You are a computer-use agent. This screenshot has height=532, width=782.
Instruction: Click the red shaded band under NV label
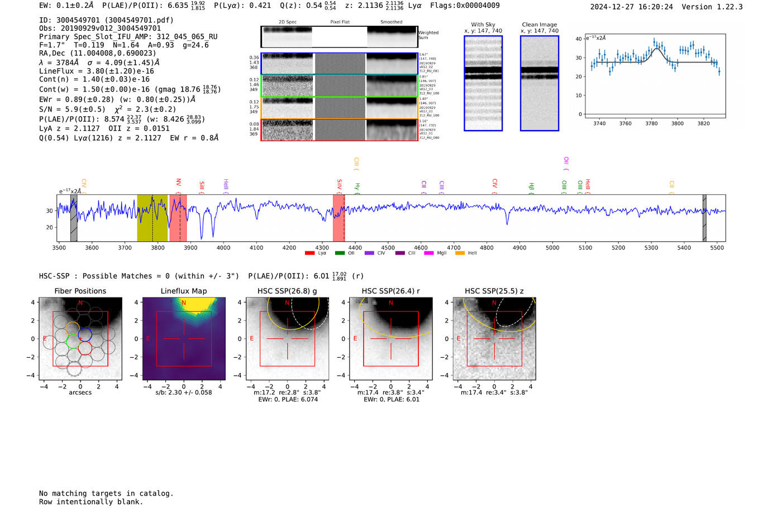coord(178,218)
